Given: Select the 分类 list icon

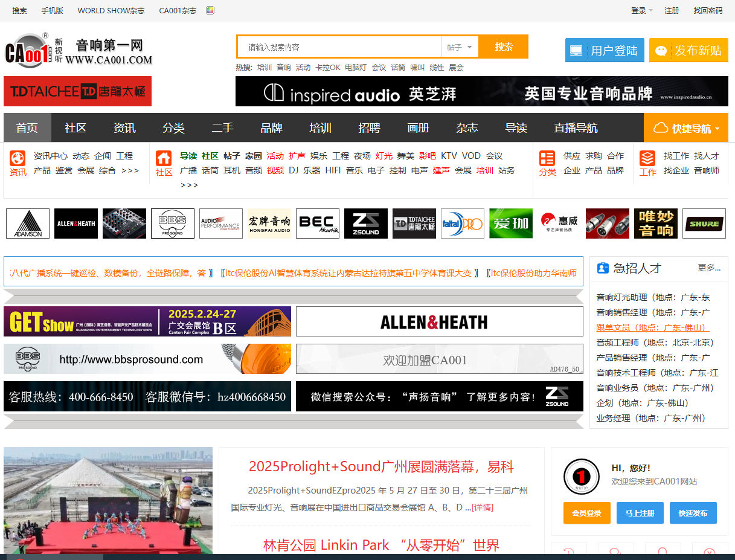Looking at the screenshot, I should 547,158.
